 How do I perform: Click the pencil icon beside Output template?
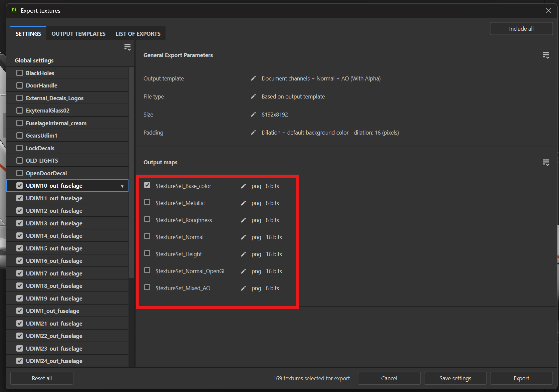point(253,78)
